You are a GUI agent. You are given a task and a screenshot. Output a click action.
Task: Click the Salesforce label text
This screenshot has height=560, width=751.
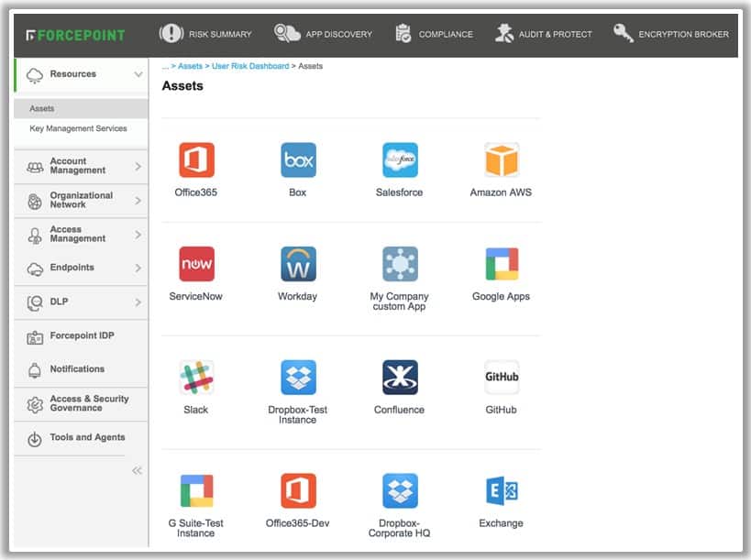click(399, 192)
